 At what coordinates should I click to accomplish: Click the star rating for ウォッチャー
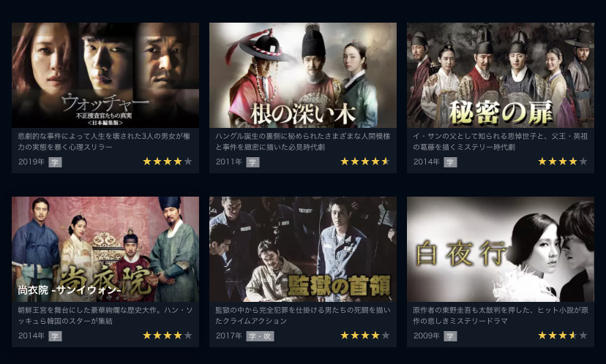tap(168, 162)
